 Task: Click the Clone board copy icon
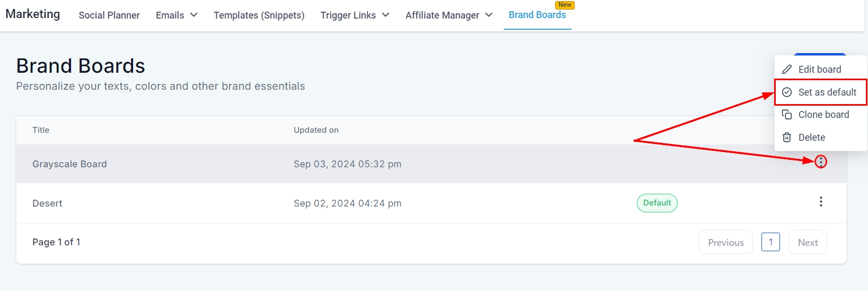point(787,115)
